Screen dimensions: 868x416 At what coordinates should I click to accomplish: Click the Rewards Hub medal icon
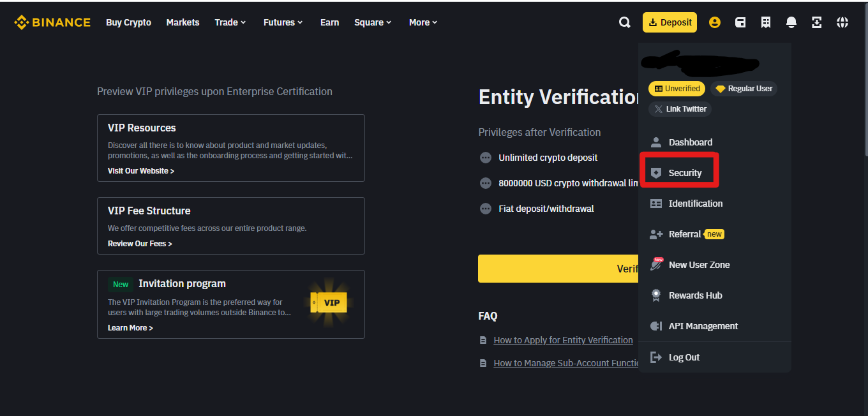click(x=655, y=295)
